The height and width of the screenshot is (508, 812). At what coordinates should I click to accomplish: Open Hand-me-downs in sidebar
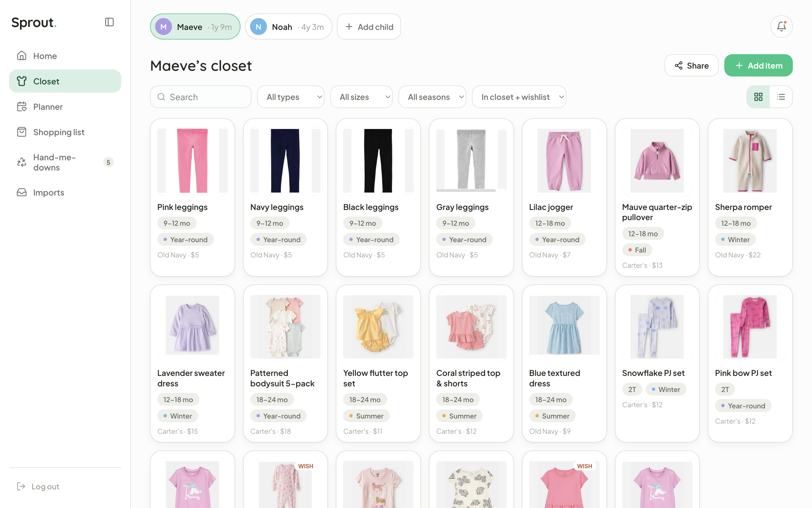click(65, 162)
